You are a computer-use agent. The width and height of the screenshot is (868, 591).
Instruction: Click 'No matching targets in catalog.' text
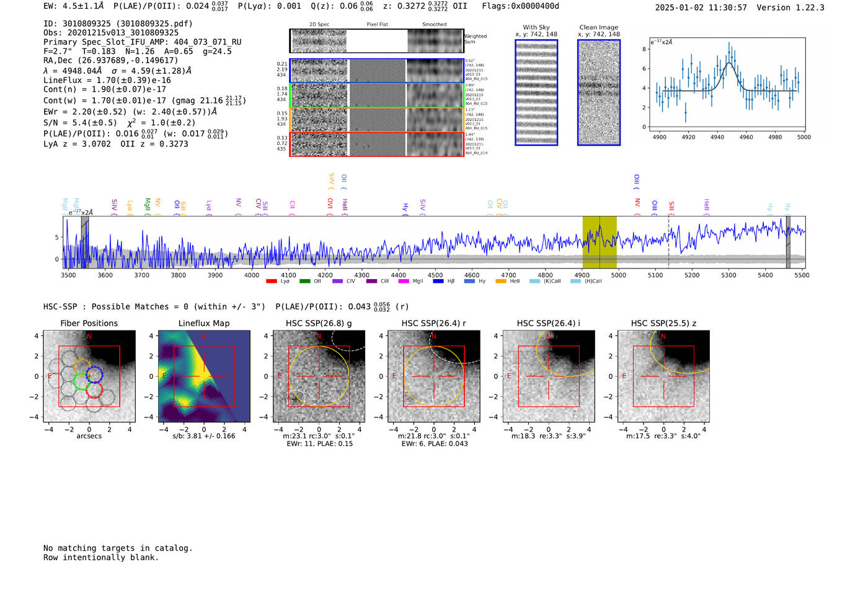(118, 548)
